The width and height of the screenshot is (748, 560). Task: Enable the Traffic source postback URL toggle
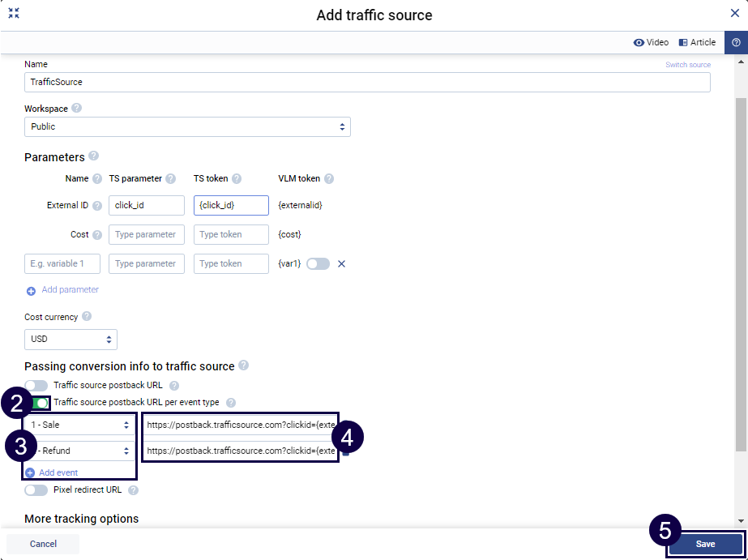(36, 387)
